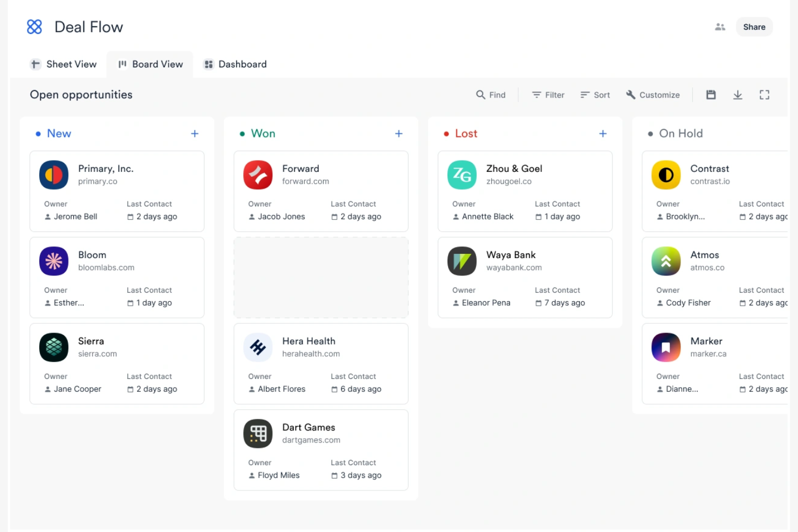Open the Sort options
This screenshot has width=798, height=532.
click(x=595, y=94)
